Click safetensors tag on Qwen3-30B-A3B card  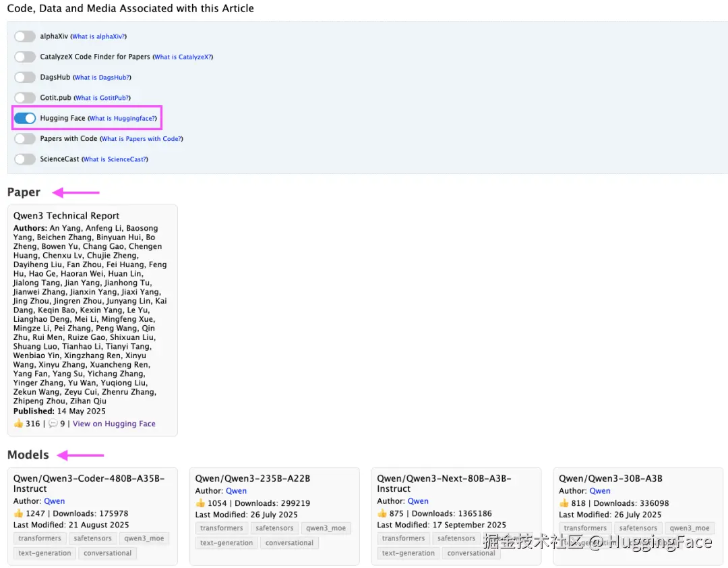tap(638, 528)
